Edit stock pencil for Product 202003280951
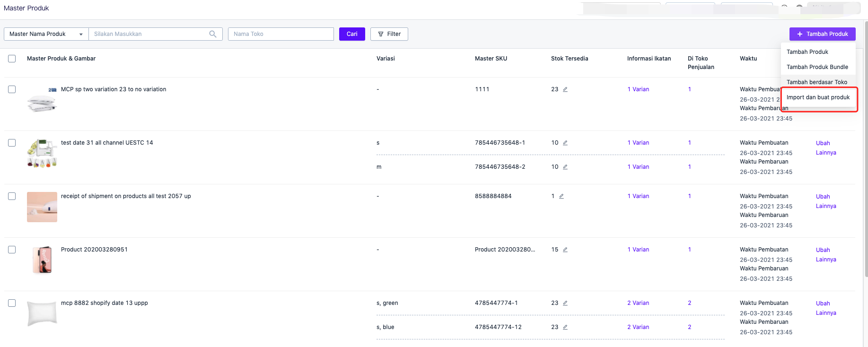Viewport: 868px width, 347px height. click(x=565, y=250)
